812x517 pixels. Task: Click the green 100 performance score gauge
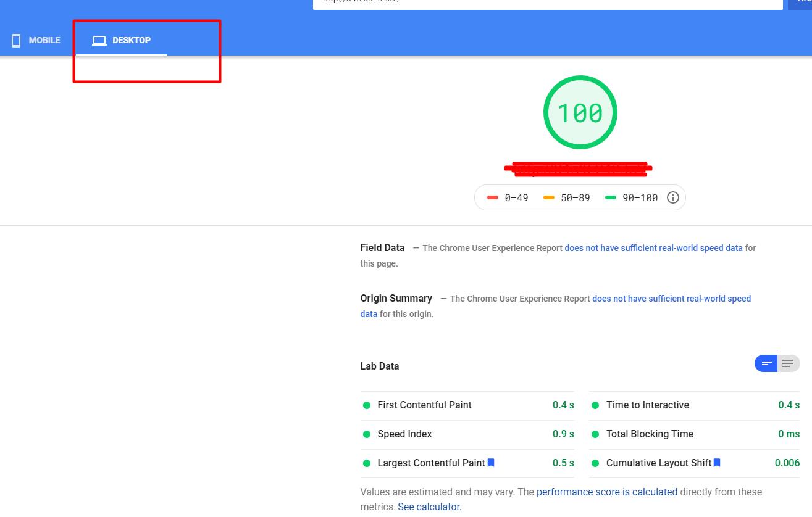tap(580, 112)
